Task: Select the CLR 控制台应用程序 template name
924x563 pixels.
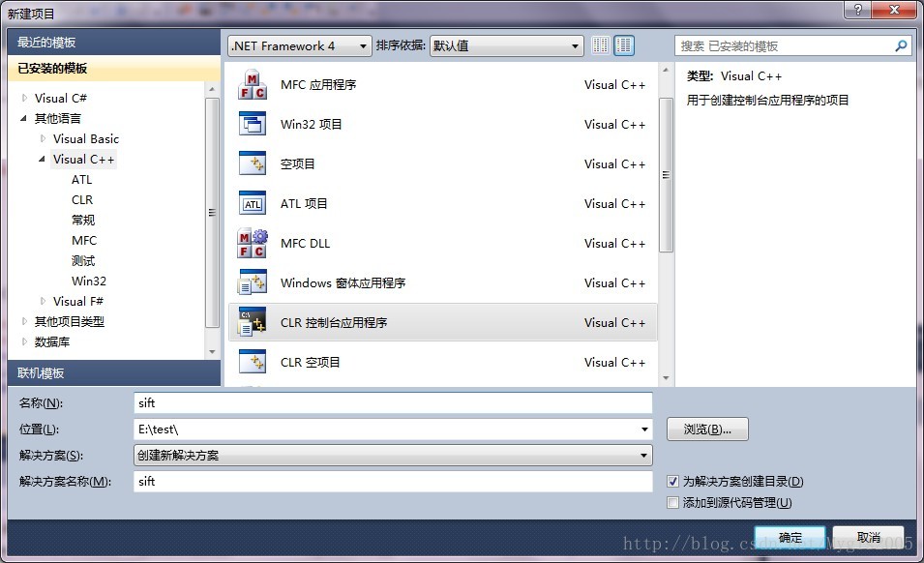Action: (x=334, y=323)
